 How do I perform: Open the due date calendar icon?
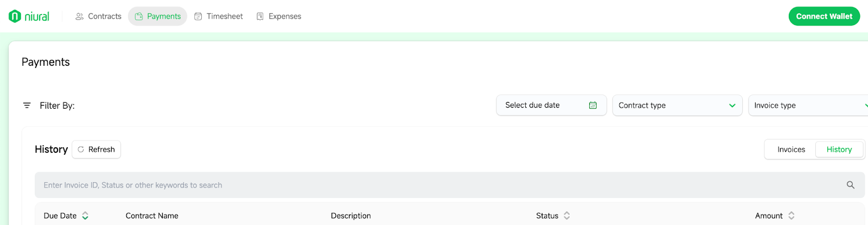(593, 105)
